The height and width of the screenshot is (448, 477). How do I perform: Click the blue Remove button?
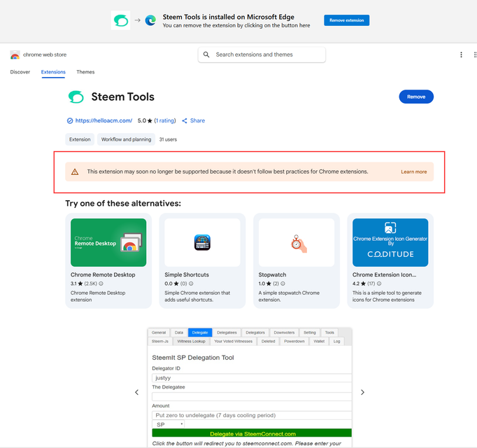pyautogui.click(x=416, y=97)
